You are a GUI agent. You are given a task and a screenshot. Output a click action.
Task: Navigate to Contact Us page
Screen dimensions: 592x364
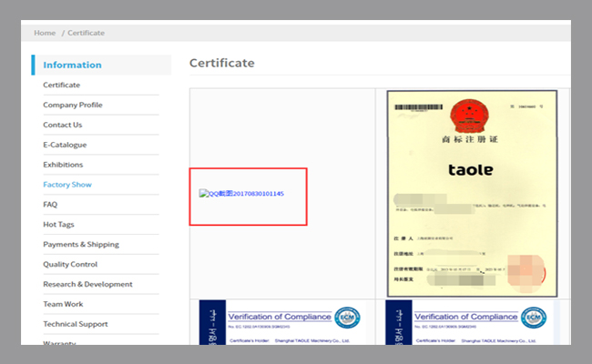point(62,125)
